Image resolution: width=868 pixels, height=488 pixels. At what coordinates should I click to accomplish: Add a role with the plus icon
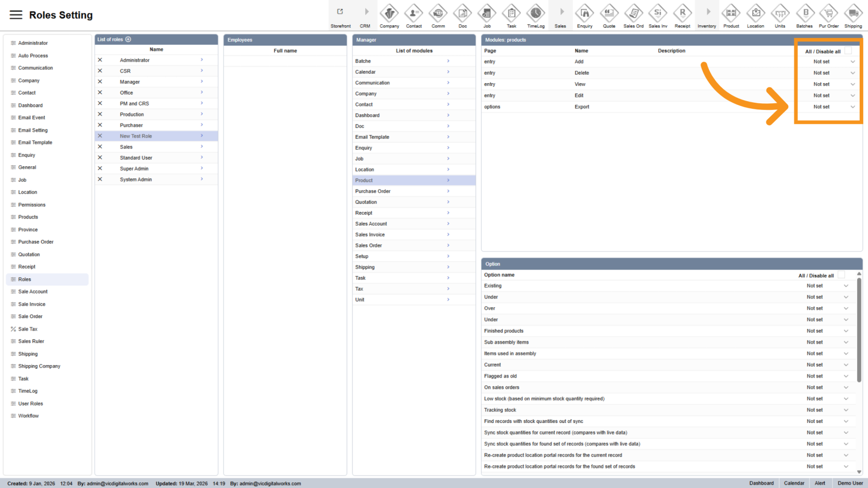[x=128, y=39]
